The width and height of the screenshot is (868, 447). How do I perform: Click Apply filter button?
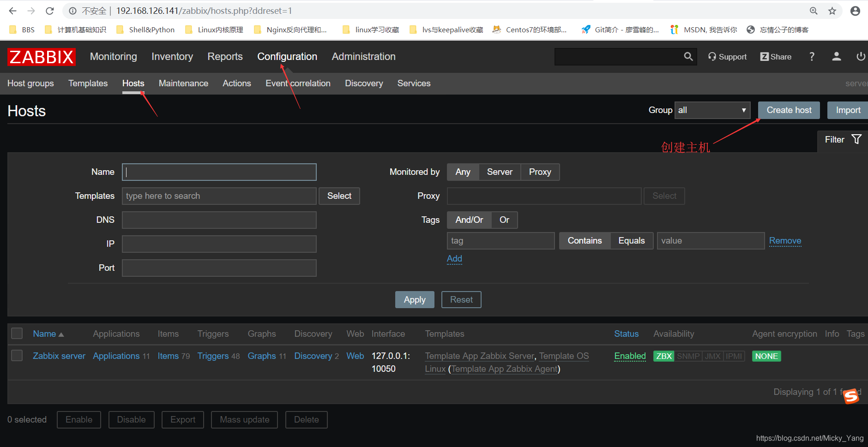[415, 300]
